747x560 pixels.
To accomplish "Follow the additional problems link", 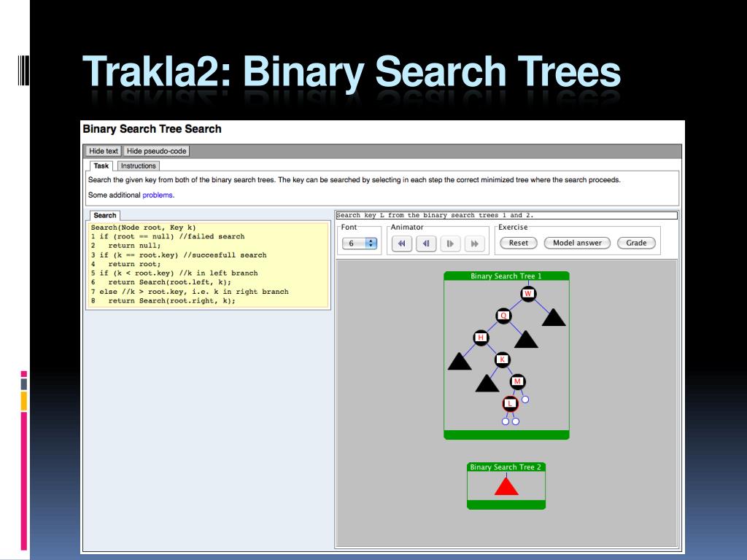I will coord(158,195).
